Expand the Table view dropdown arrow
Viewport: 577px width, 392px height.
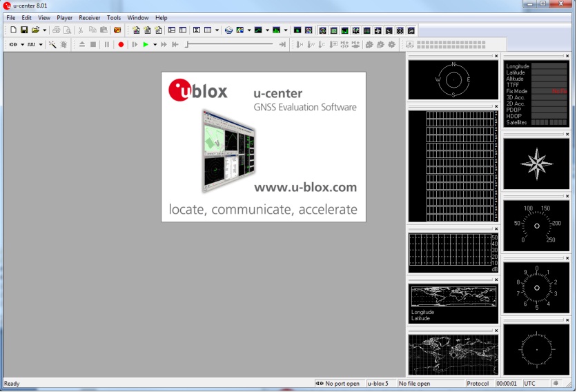tap(217, 30)
